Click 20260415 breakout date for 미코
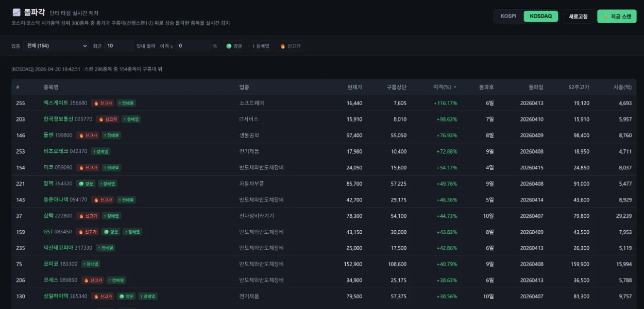 tap(532, 167)
